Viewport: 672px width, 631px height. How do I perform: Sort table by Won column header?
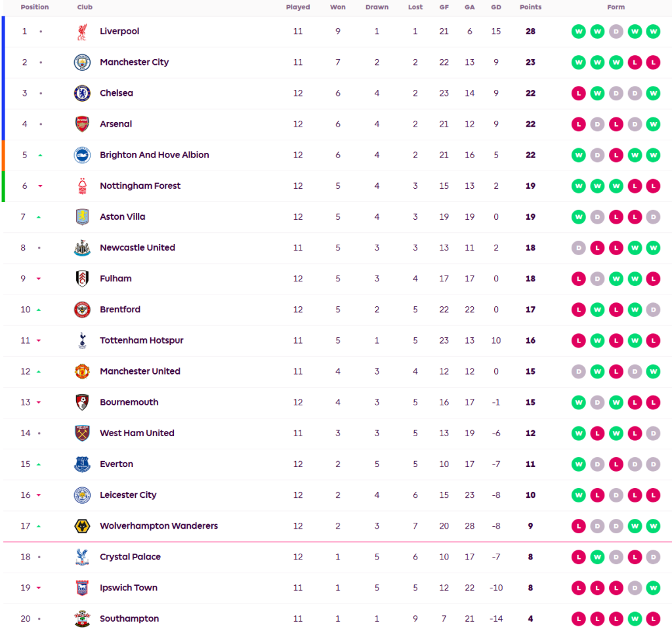(x=338, y=7)
